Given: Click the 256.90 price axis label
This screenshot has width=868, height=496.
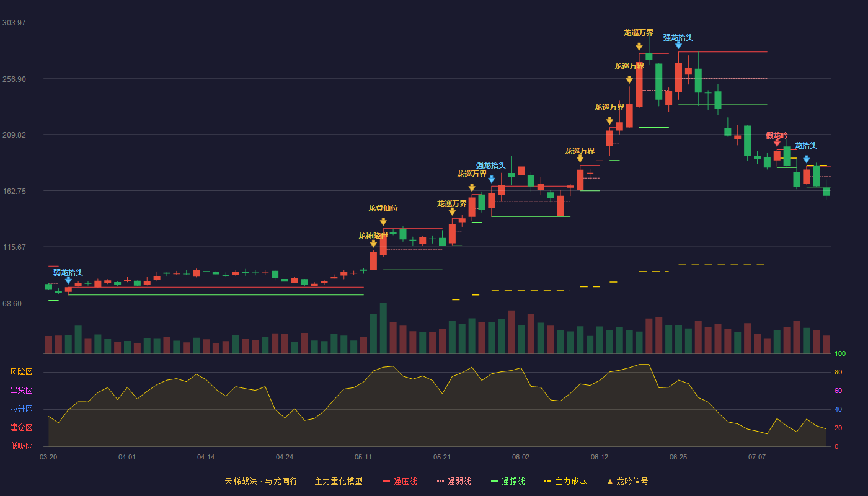Looking at the screenshot, I should (14, 79).
